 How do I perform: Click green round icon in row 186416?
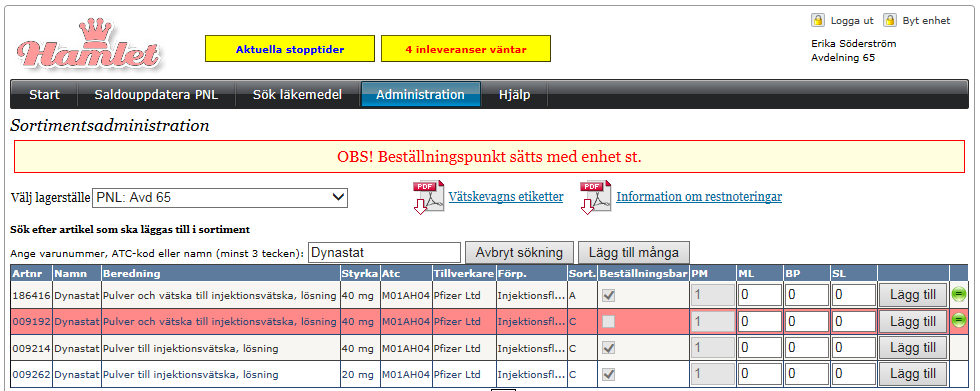(x=958, y=295)
